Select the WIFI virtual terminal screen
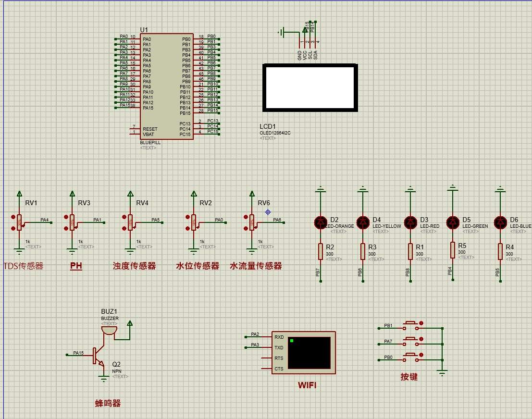Screen dimensions: 532x419 pyautogui.click(x=309, y=353)
